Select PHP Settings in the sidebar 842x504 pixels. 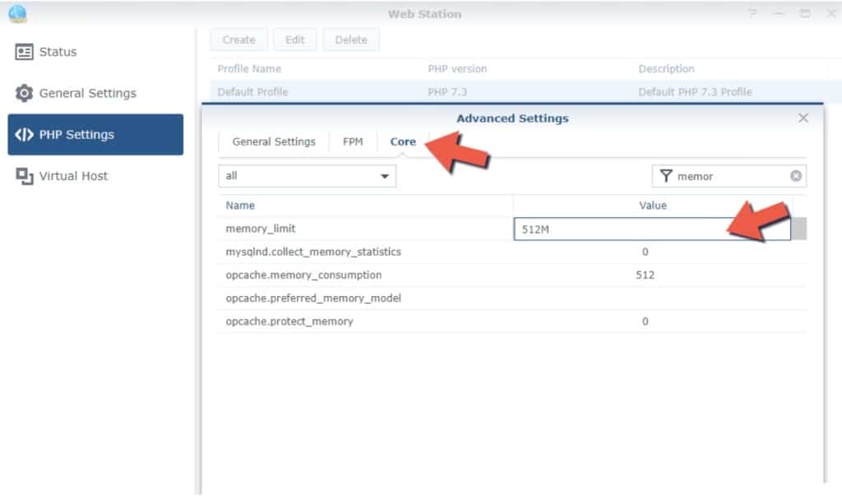coord(95,135)
